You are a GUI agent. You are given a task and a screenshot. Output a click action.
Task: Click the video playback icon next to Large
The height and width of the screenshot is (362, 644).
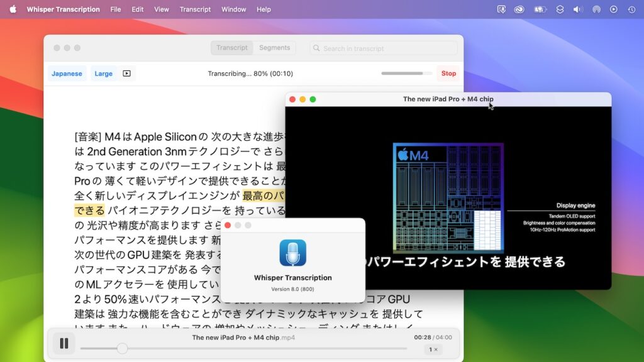point(126,74)
